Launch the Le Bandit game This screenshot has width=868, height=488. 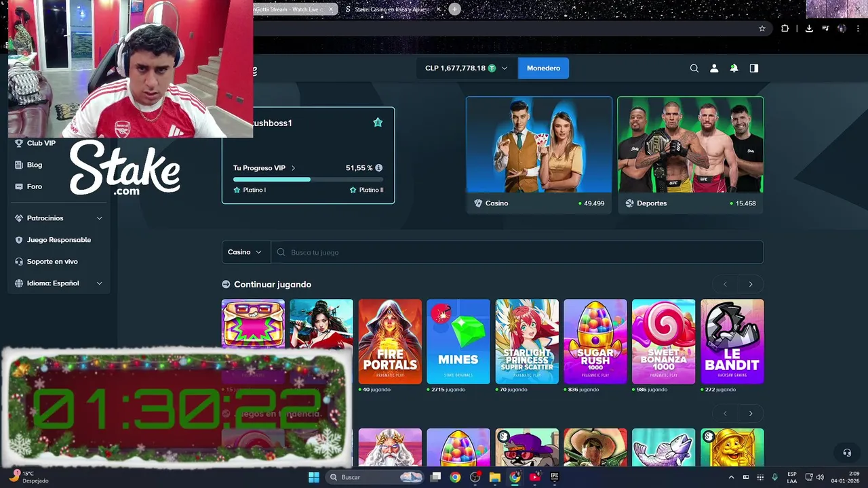pyautogui.click(x=732, y=342)
